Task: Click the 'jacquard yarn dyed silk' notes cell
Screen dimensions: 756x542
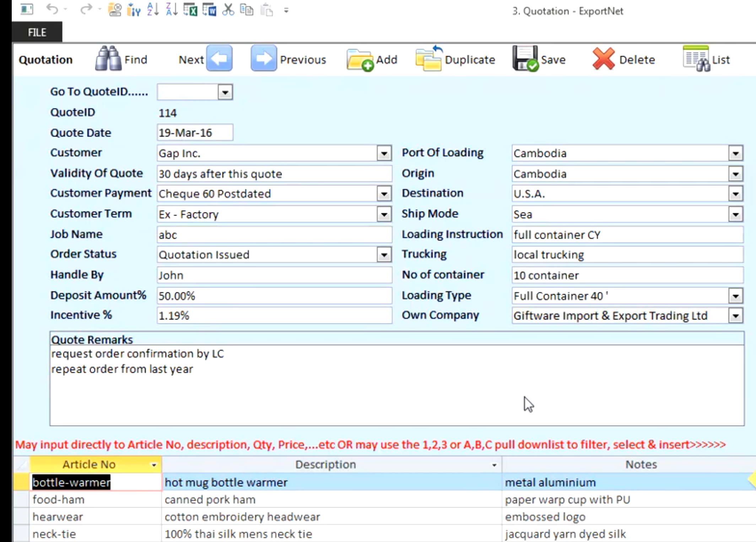Action: coord(629,534)
